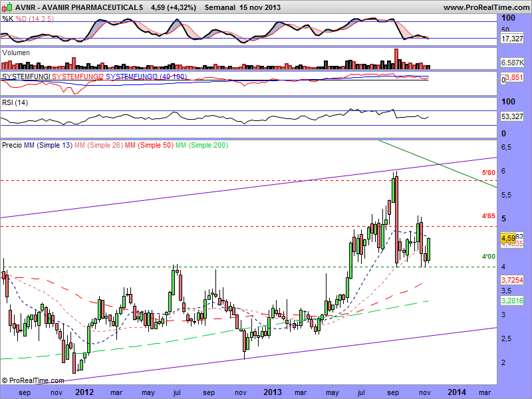Click the green 3,2816 moving average tag
The image size is (532, 399).
512,301
